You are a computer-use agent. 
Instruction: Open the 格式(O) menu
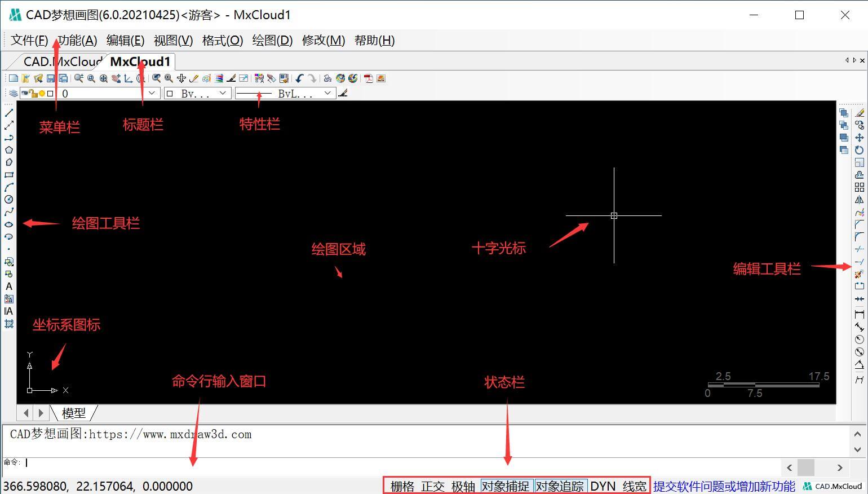223,40
